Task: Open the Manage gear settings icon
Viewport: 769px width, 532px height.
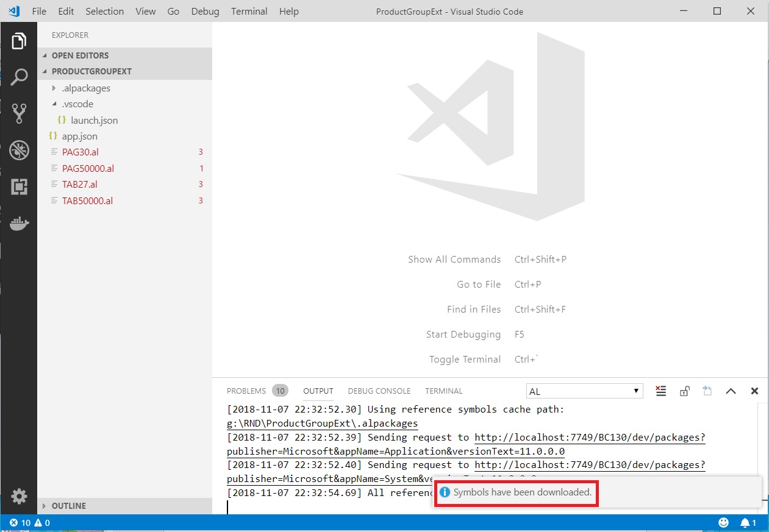Action: [19, 496]
